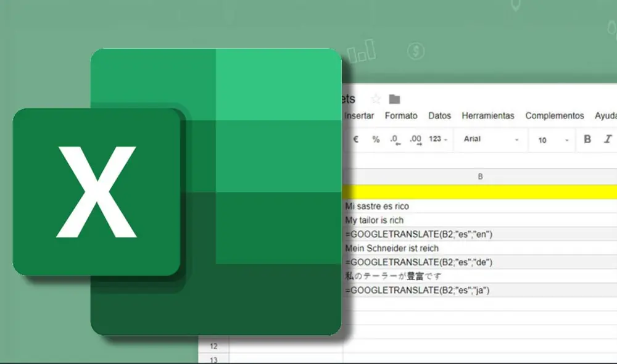
Task: Open the Ayuda menu
Action: (x=604, y=115)
